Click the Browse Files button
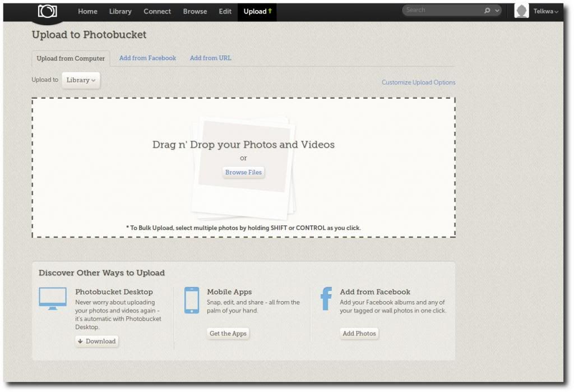 pyautogui.click(x=243, y=172)
